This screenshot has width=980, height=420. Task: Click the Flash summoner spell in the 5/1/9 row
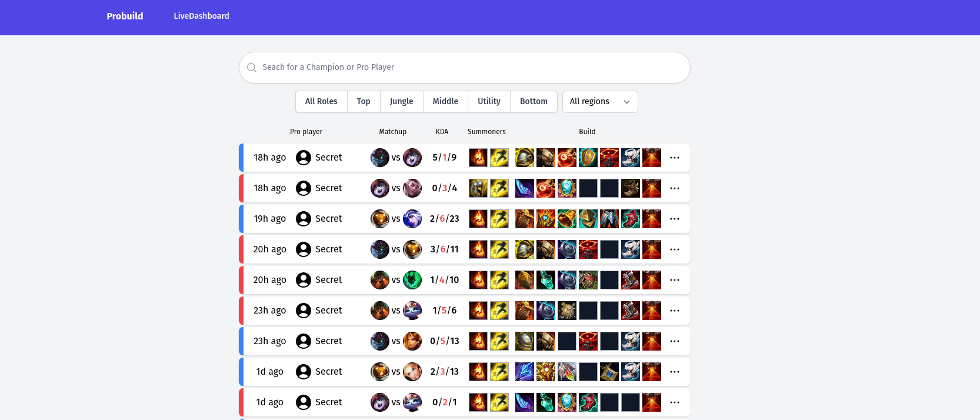[499, 158]
